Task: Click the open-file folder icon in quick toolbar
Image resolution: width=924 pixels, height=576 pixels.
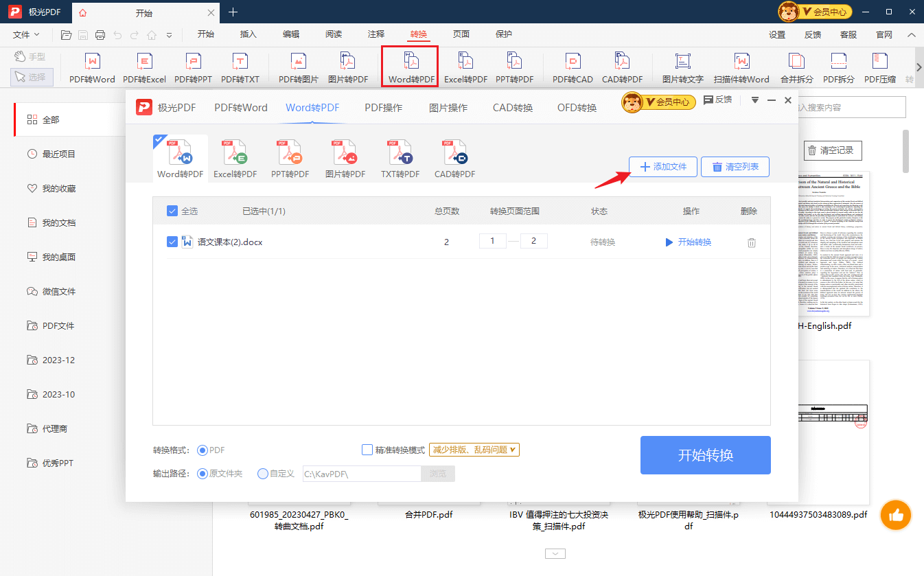Action: coord(67,35)
